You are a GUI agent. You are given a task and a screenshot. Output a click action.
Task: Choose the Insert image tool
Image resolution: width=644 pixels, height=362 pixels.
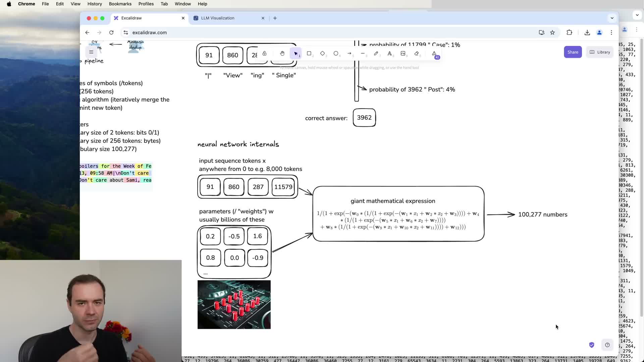403,54
